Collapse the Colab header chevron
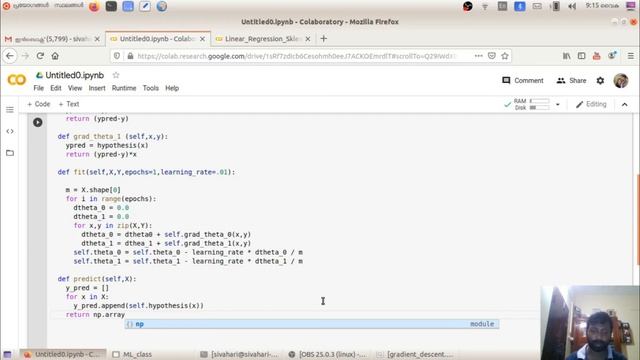 (x=624, y=104)
